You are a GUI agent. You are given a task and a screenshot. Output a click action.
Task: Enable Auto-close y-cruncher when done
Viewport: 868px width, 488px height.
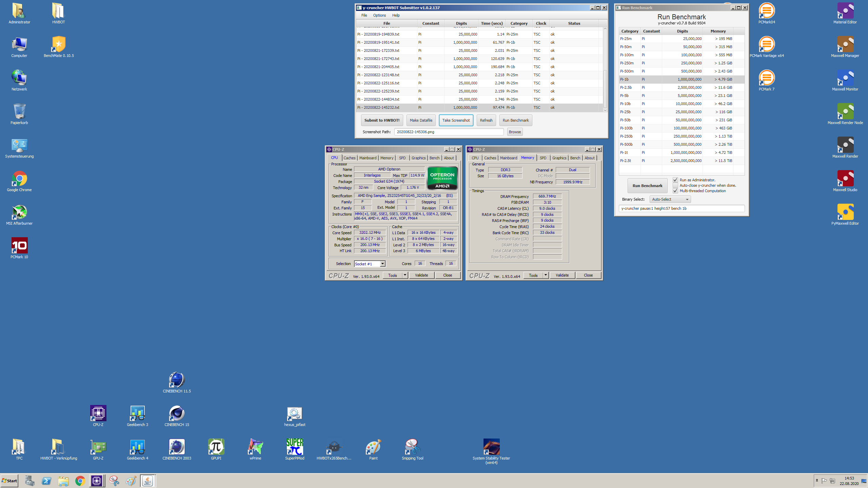coord(675,185)
